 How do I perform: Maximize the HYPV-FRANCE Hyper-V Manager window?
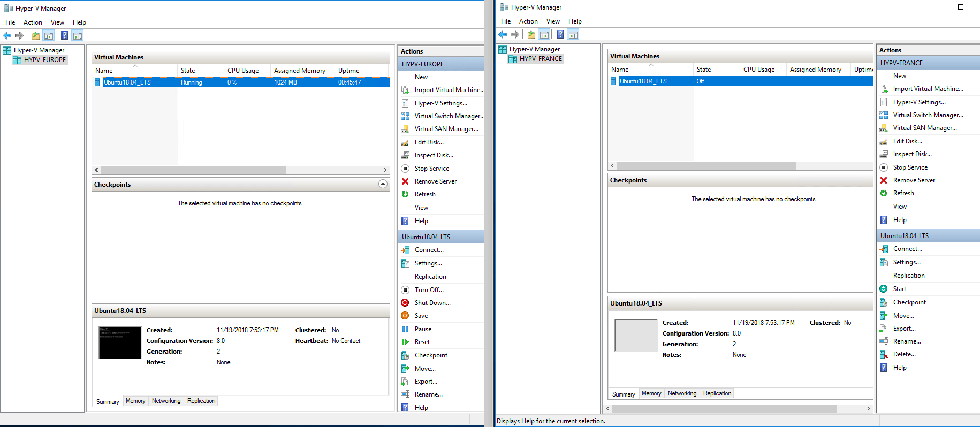[961, 7]
